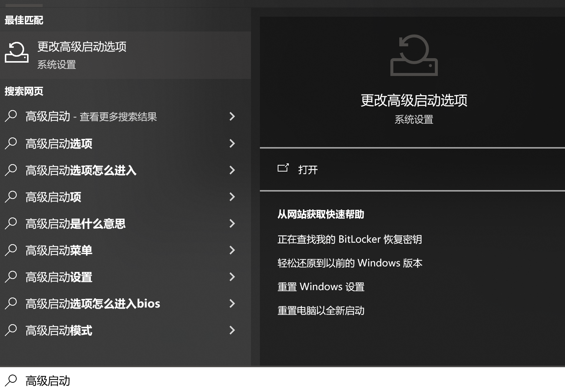Expand chevron beside 高级启动模式 row
The image size is (565, 392).
click(232, 330)
